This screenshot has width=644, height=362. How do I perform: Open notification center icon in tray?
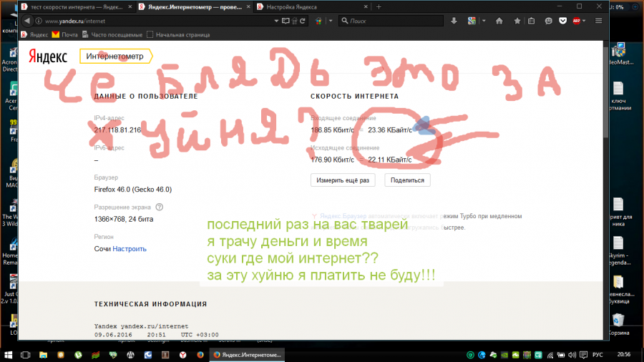[x=583, y=355]
